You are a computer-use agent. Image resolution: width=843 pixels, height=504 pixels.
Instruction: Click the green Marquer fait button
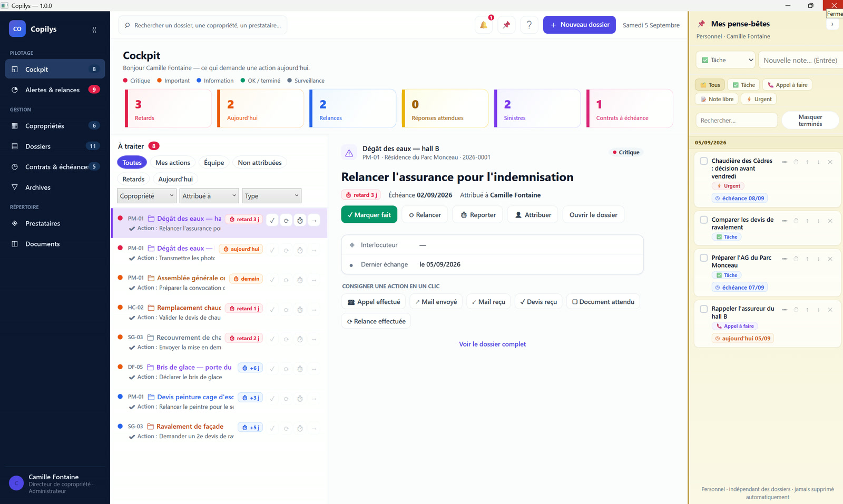[x=369, y=215]
